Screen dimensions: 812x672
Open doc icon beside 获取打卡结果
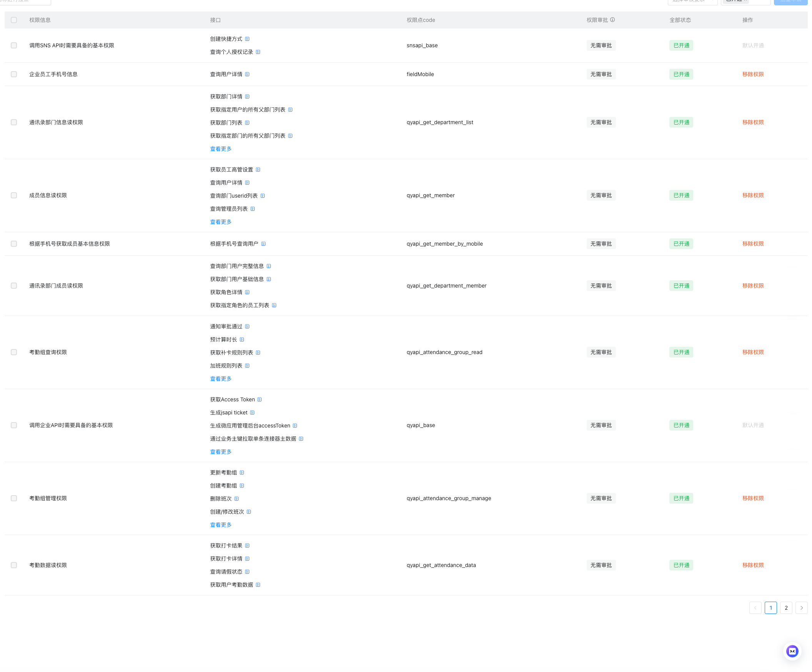pyautogui.click(x=247, y=546)
